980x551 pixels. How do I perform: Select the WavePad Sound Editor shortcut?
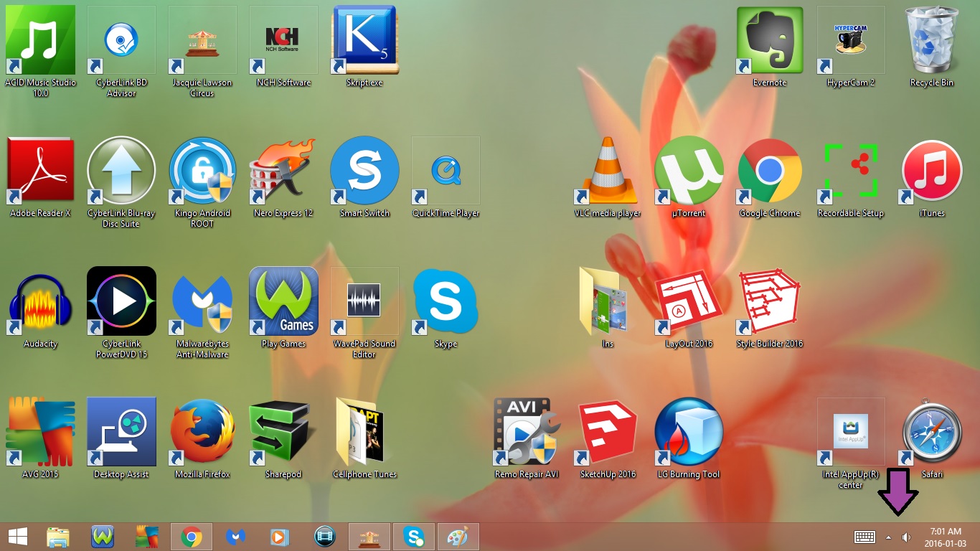click(x=364, y=301)
